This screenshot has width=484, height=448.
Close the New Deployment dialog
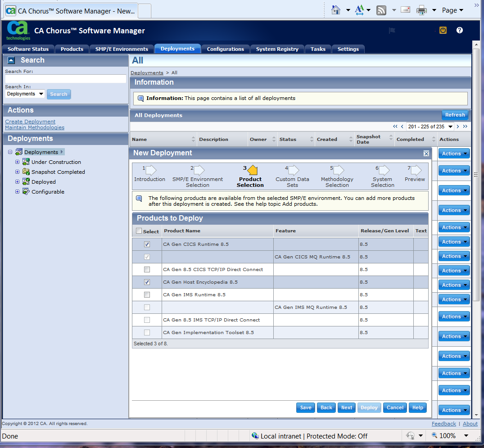[426, 154]
